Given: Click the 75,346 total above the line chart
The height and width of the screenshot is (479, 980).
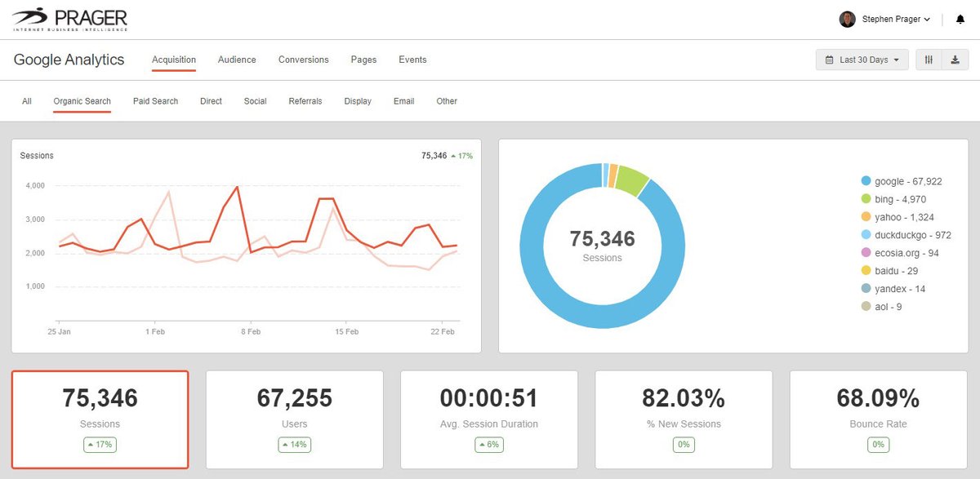Looking at the screenshot, I should tap(434, 155).
